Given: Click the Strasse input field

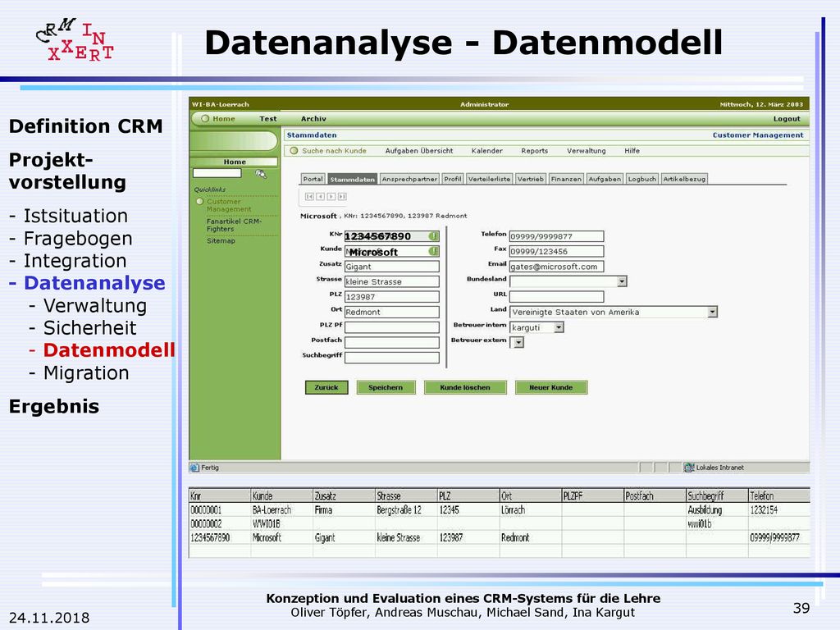Looking at the screenshot, I should pos(391,281).
